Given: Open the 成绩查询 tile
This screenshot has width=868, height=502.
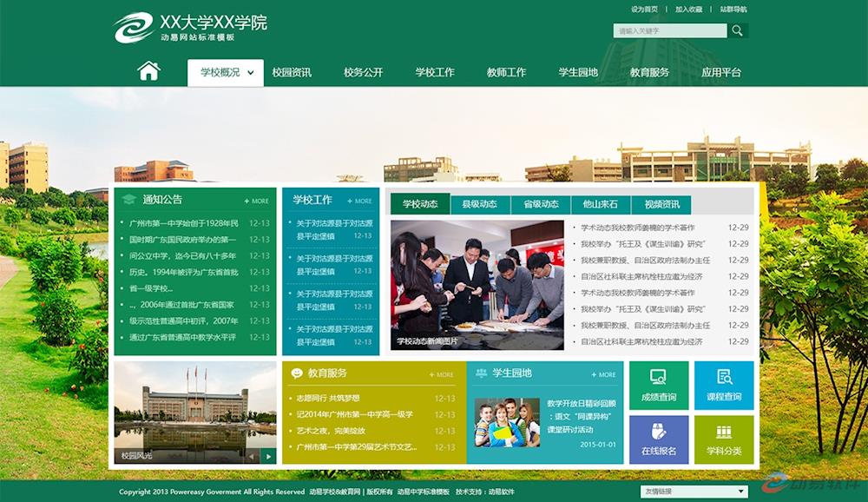Looking at the screenshot, I should tap(659, 386).
